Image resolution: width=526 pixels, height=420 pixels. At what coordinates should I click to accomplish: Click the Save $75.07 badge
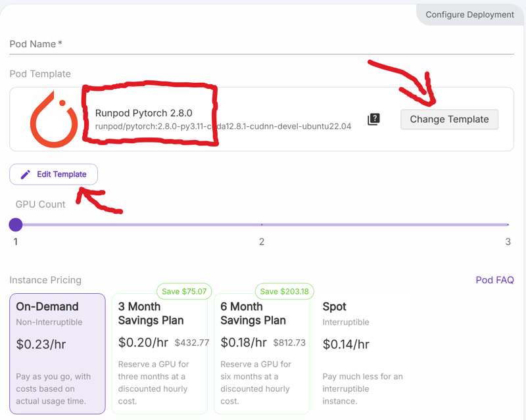tap(184, 292)
